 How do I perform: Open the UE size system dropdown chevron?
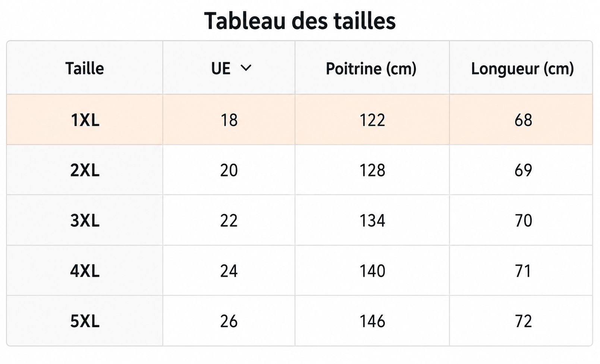pos(246,68)
